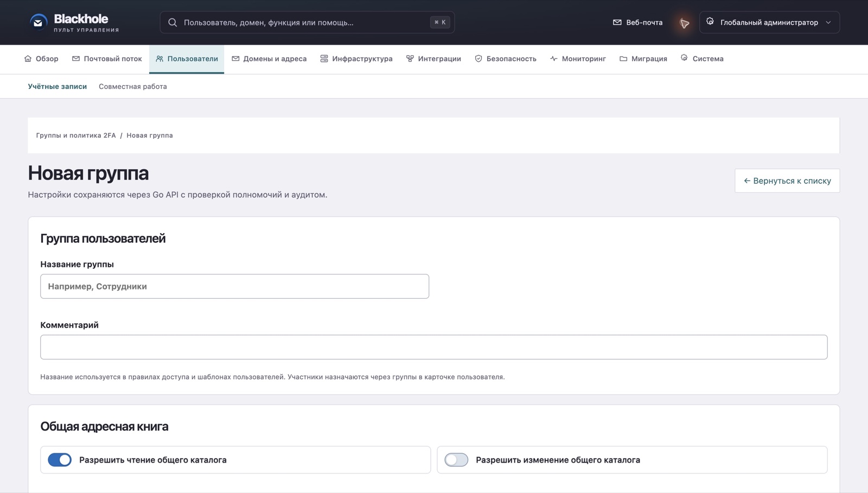Click the Пользователи people icon
The height and width of the screenshot is (493, 868).
click(159, 59)
